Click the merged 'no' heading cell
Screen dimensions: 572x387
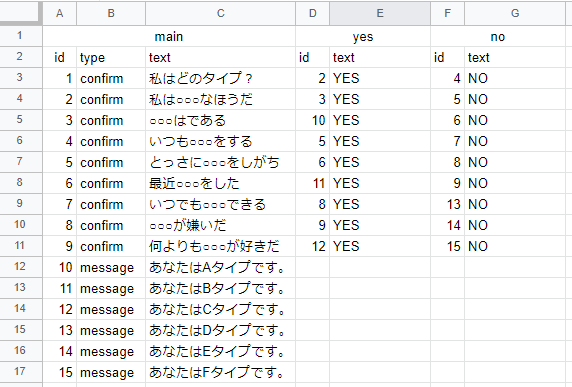point(498,36)
